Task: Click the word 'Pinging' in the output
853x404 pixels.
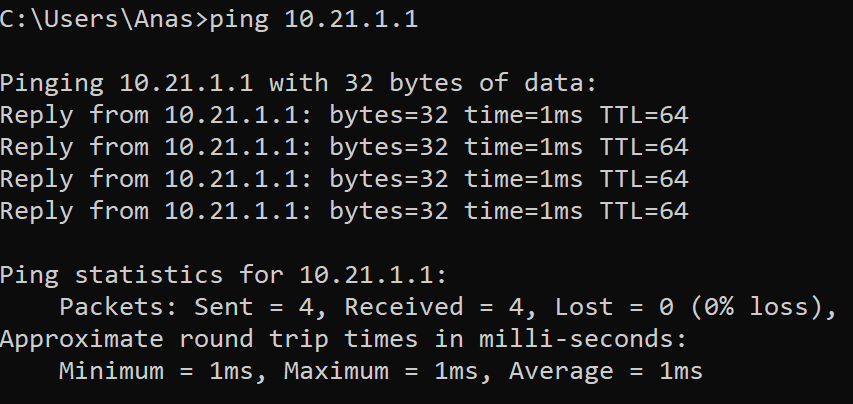Action: pos(52,83)
